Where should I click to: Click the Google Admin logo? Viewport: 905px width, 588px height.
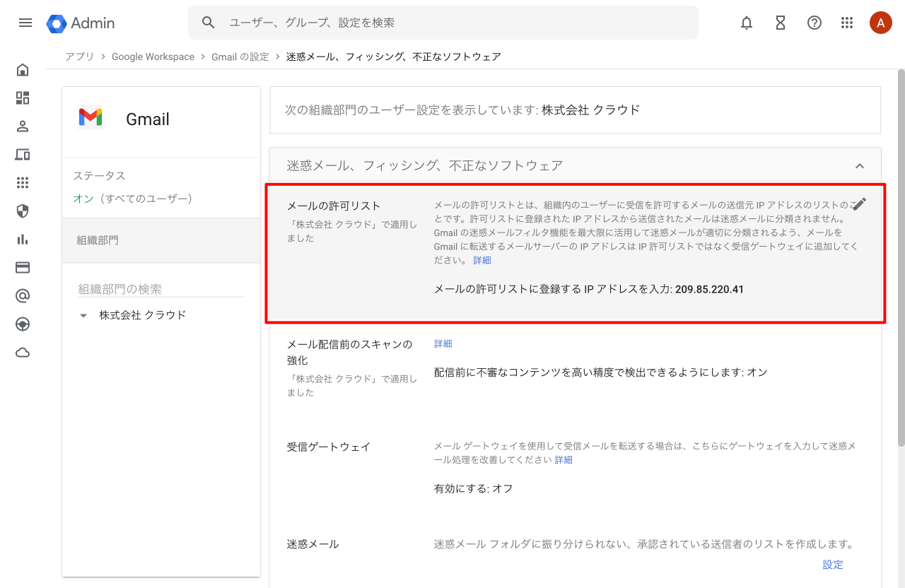[81, 23]
